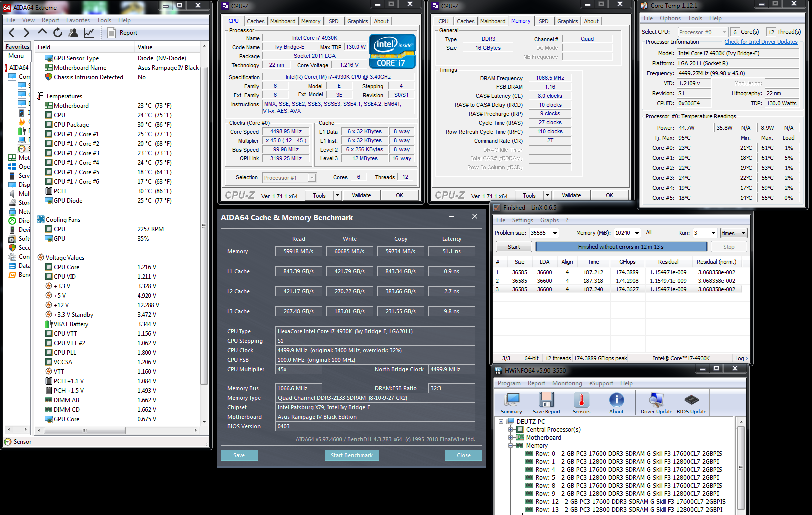Switch to Graphics tab in right CPU-Z
This screenshot has height=515, width=812.
pos(568,21)
